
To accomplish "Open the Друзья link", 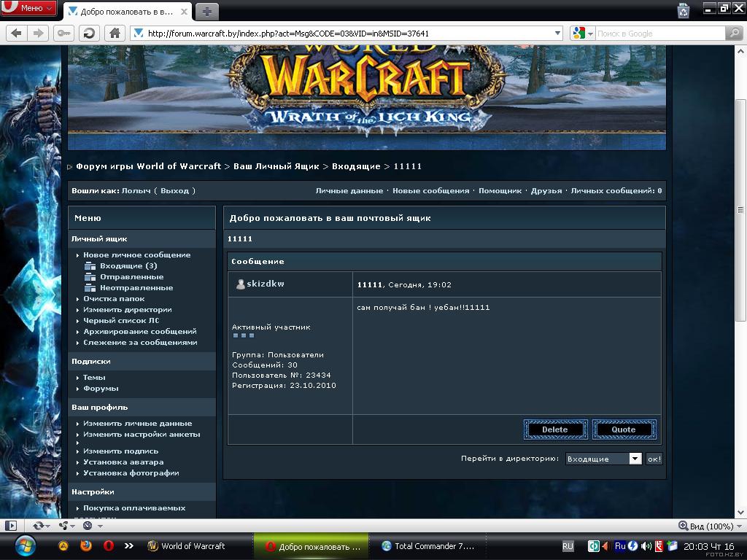I will click(546, 191).
